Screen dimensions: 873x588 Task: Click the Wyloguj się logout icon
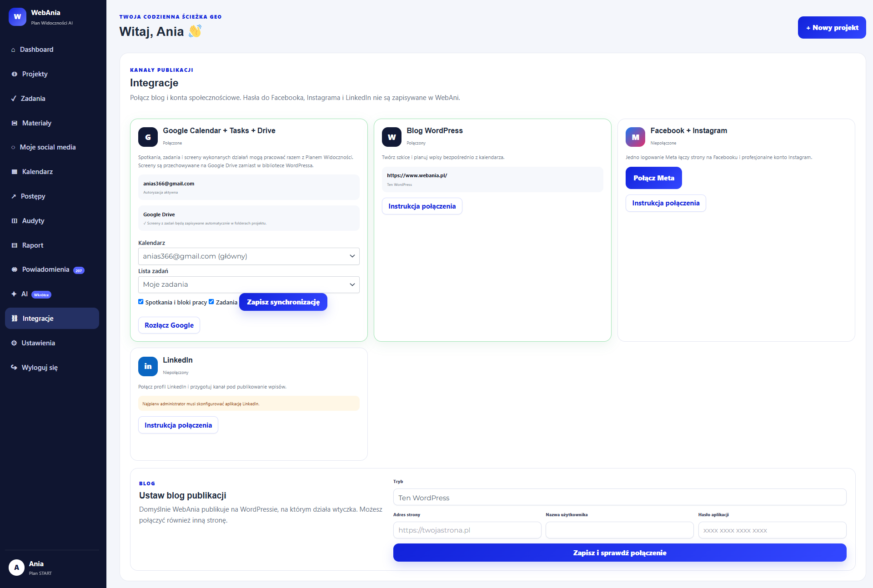coord(14,368)
